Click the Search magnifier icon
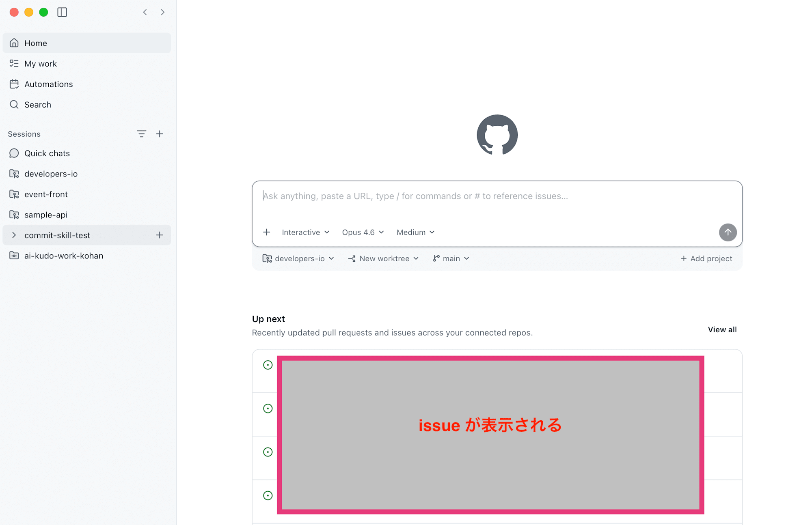This screenshot has width=812, height=525. [x=14, y=104]
